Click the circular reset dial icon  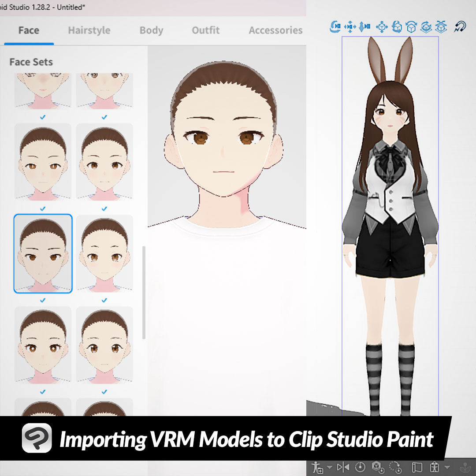coord(361,467)
